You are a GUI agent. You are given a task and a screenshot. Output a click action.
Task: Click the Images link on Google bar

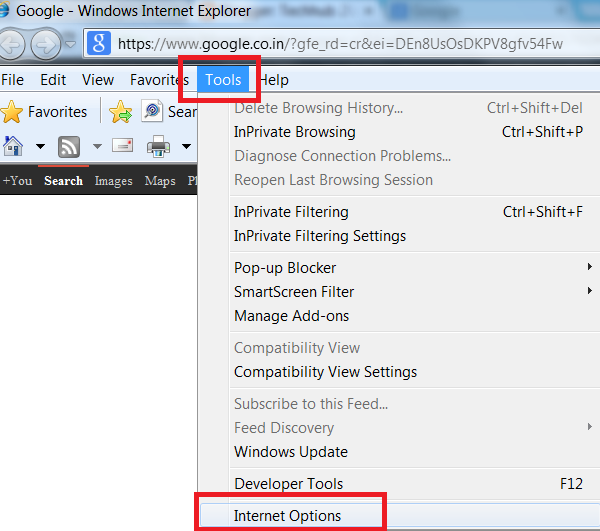114,181
